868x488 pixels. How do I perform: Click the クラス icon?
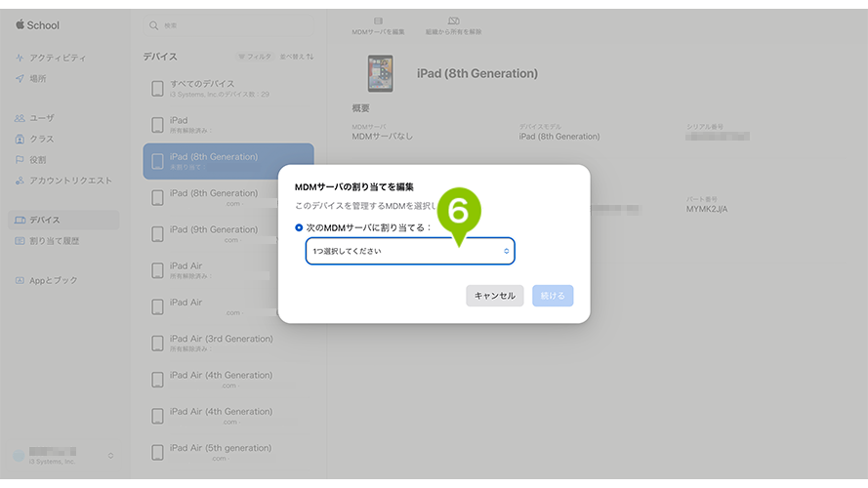[20, 139]
